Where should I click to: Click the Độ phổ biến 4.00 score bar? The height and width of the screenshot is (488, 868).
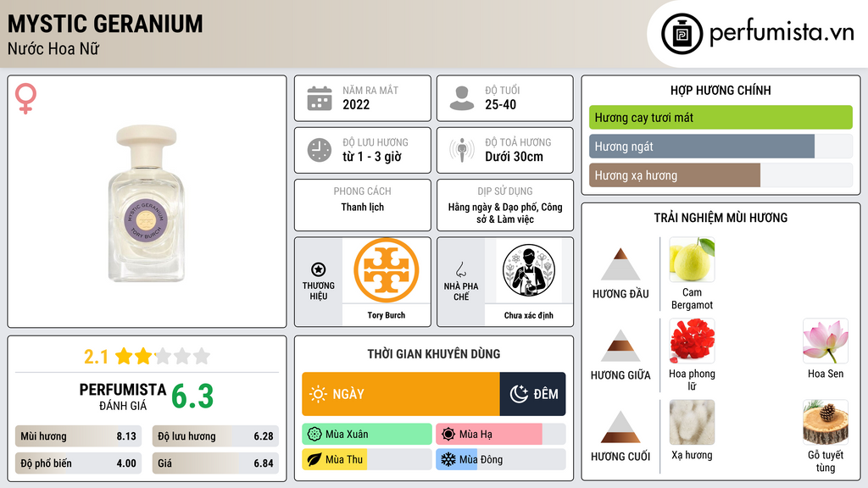(79, 463)
